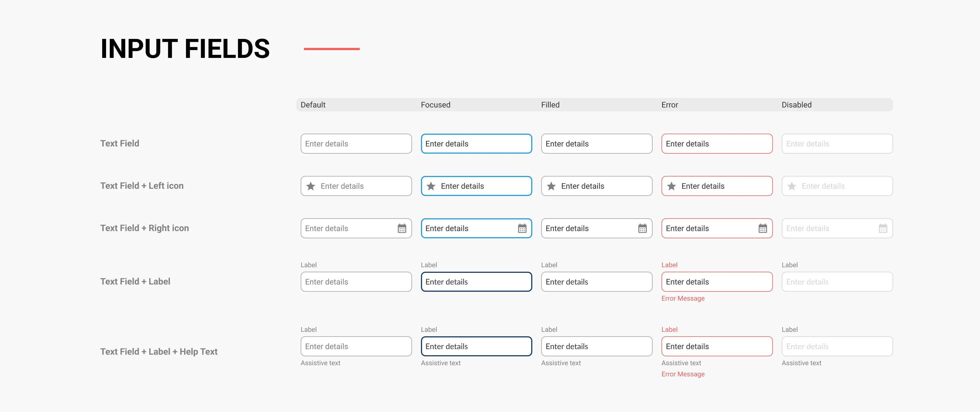
Task: Click the calendar icon in the Default right-icon field
Action: coord(402,228)
